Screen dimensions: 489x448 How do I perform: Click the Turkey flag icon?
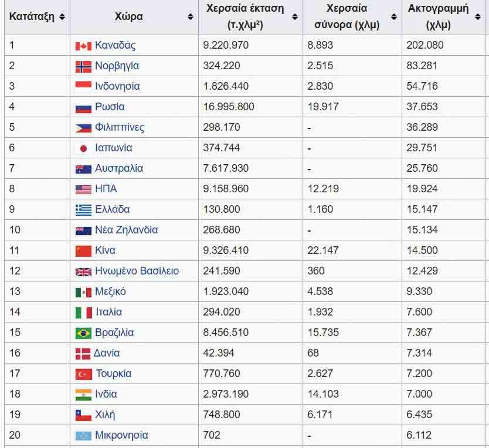pyautogui.click(x=83, y=374)
